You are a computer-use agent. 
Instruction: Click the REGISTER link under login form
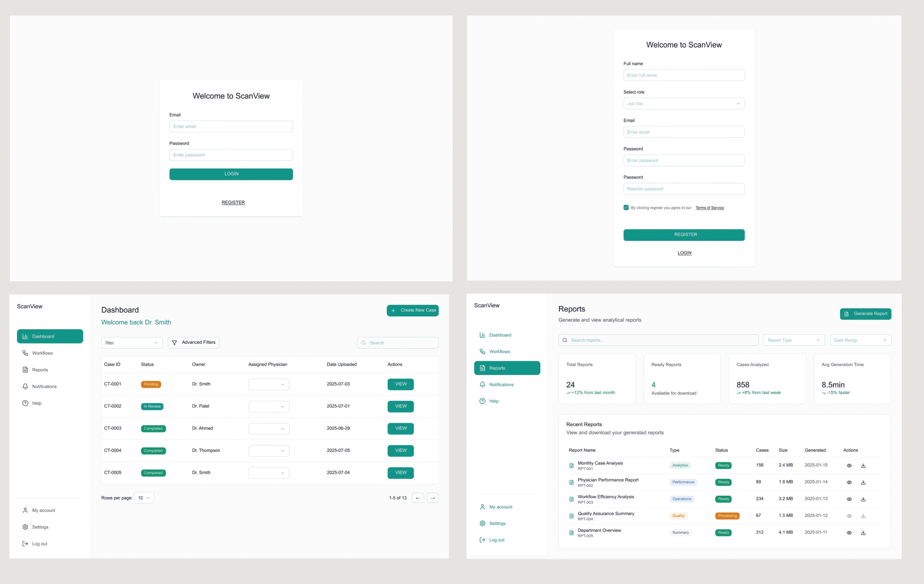tap(233, 203)
